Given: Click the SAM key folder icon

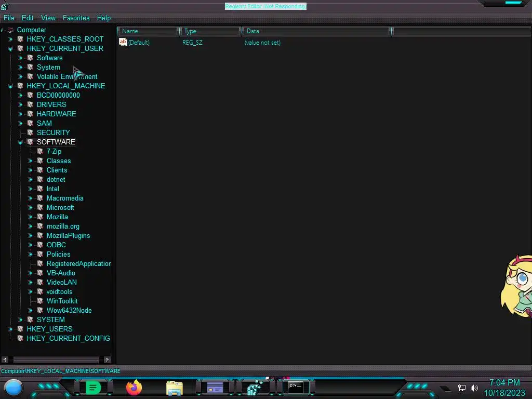Looking at the screenshot, I should point(30,123).
